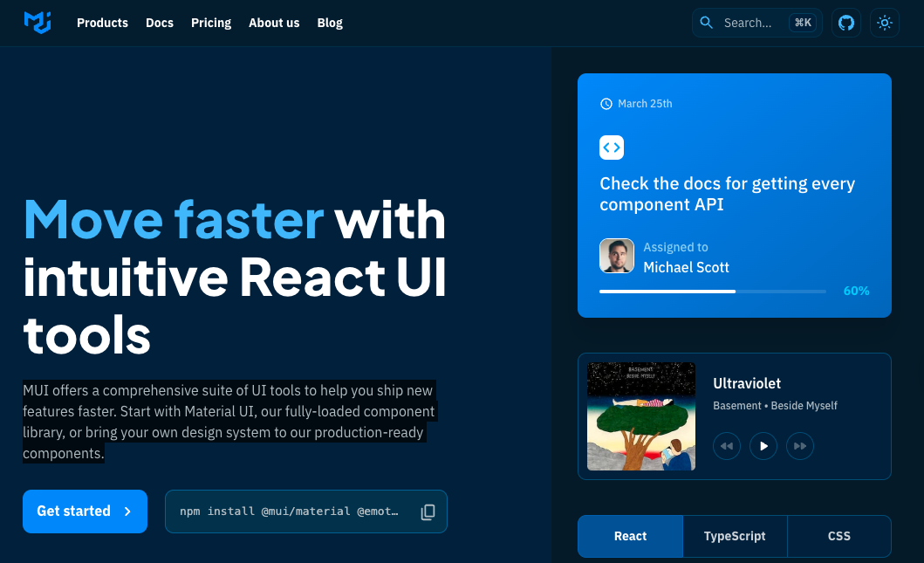The height and width of the screenshot is (563, 924).
Task: Click the 'Ultraviolet' song title
Action: tap(747, 384)
